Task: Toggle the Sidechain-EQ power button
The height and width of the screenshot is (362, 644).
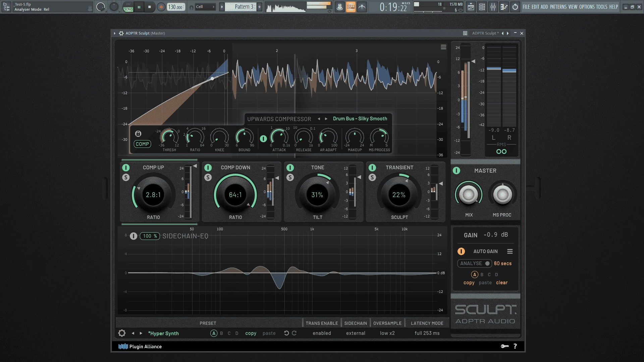Action: click(133, 236)
